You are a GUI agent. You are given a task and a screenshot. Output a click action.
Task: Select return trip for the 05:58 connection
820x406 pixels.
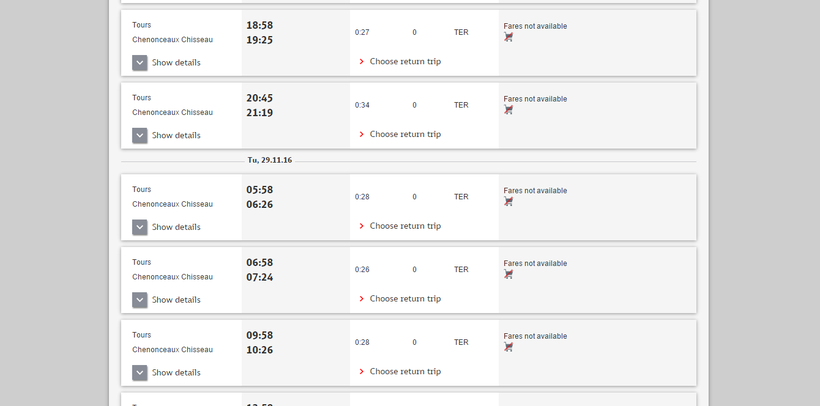(404, 226)
